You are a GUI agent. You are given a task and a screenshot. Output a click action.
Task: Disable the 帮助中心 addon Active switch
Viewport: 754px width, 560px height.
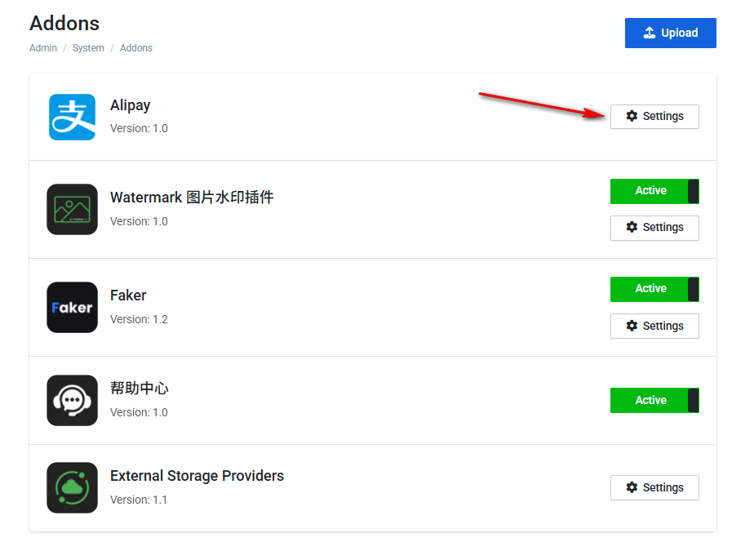(x=654, y=400)
